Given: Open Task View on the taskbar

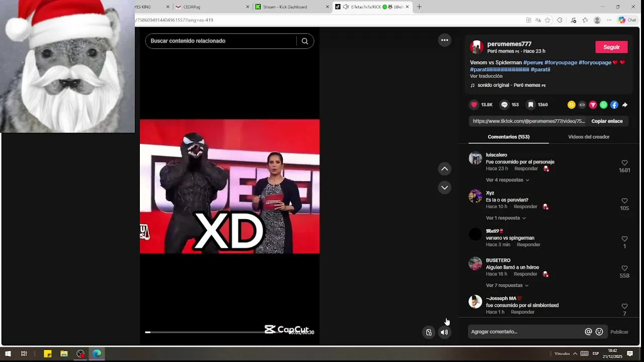Looking at the screenshot, I should (24, 354).
